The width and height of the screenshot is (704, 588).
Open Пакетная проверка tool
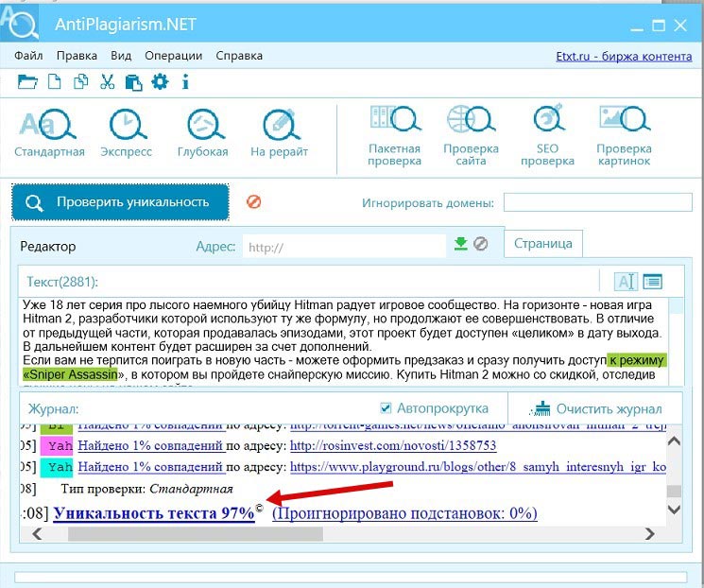[x=395, y=135]
